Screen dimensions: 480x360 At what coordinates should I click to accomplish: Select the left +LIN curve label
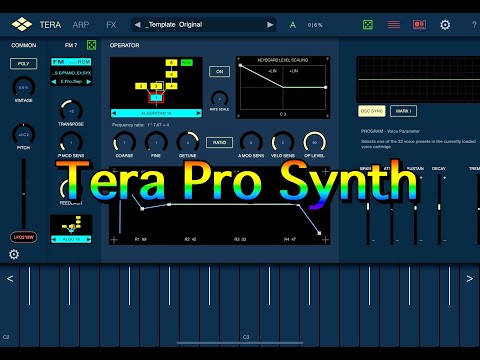272,71
